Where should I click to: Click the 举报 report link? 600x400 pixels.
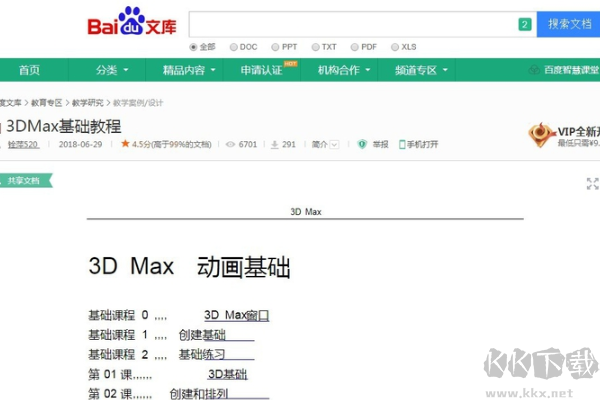pyautogui.click(x=380, y=144)
